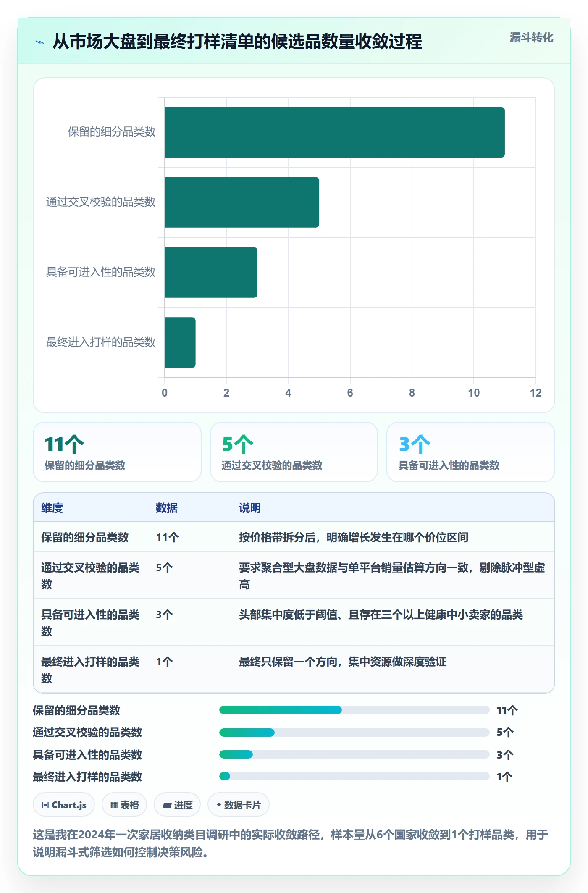Screen dimensions: 588x893
Task: Click the 进度 tag chip
Action: pos(177,805)
